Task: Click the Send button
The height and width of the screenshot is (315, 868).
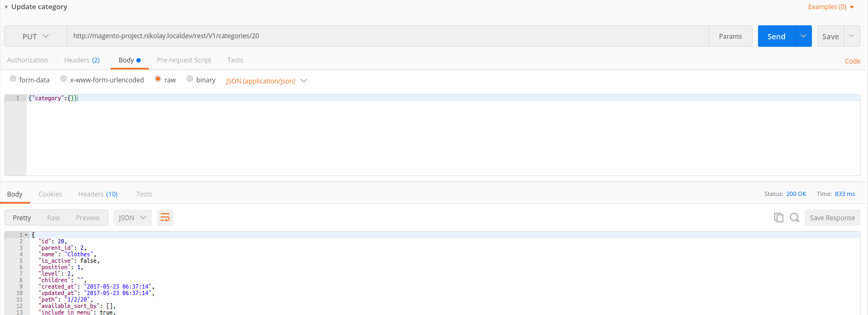Action: (776, 36)
